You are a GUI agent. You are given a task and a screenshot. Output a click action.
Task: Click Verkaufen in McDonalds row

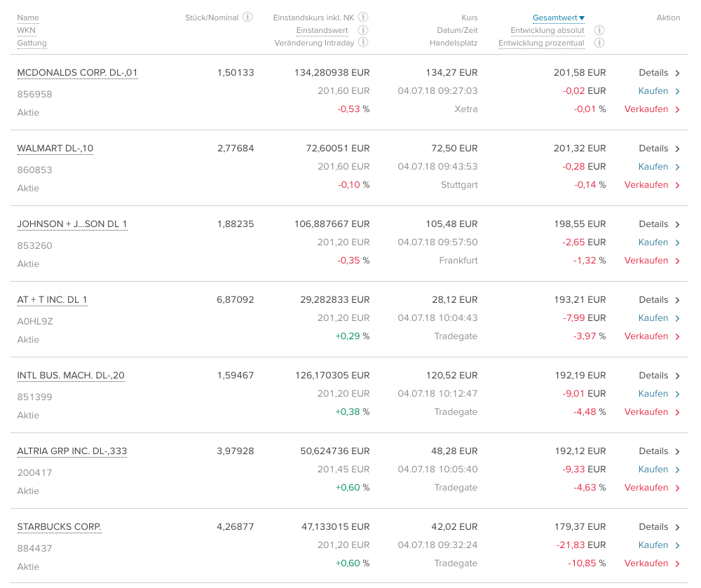652,109
